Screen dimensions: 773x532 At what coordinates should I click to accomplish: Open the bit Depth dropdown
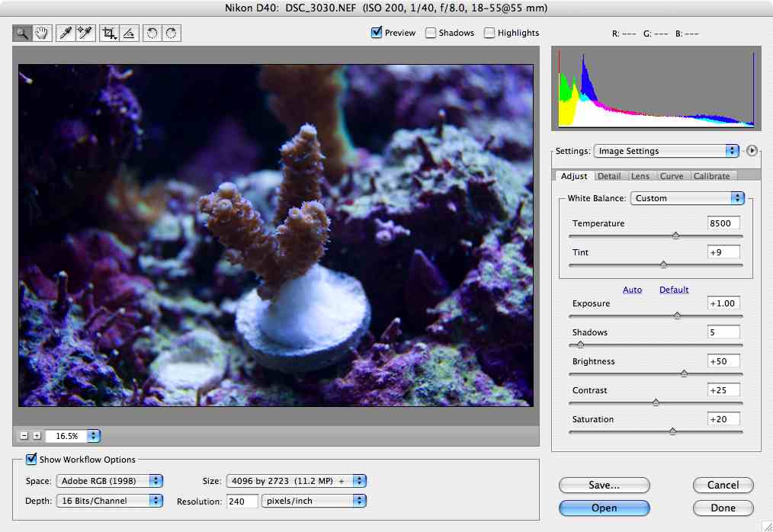(110, 501)
